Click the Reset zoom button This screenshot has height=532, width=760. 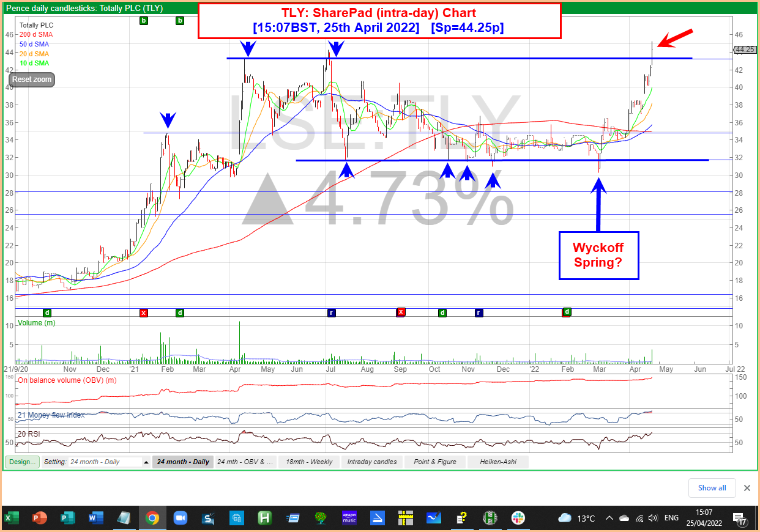pos(32,79)
